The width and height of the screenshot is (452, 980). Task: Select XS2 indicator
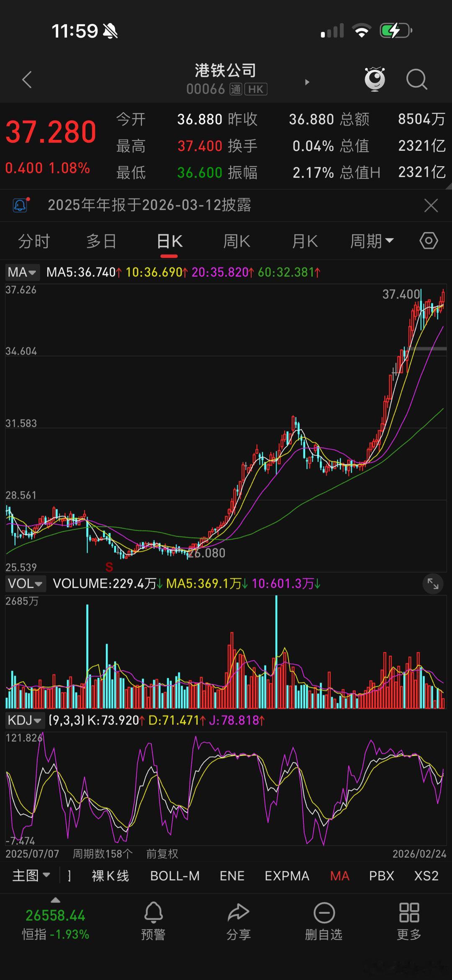tap(426, 876)
